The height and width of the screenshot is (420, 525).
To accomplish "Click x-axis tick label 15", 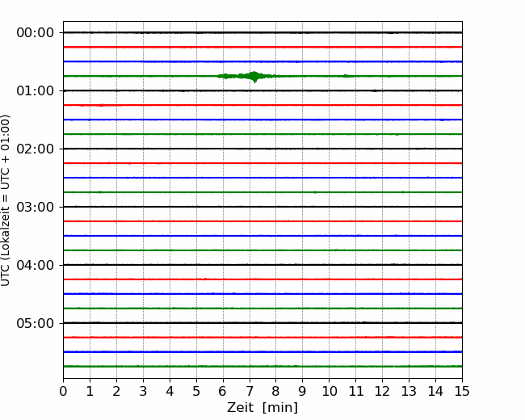I will click(x=462, y=391).
